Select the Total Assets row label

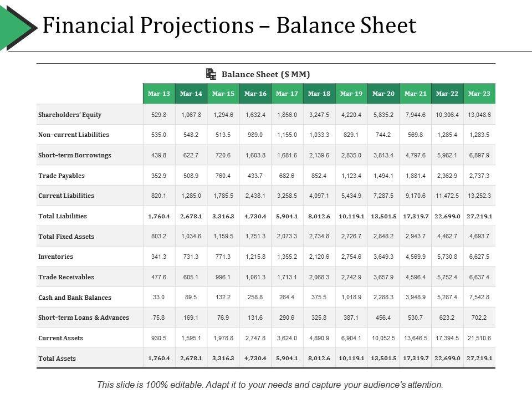click(x=57, y=359)
